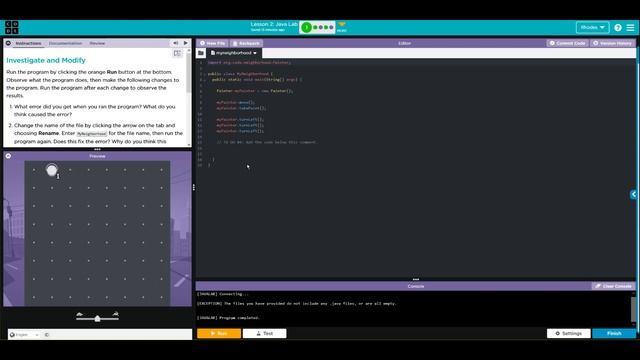Collapse the main method fold arrow
Image resolution: width=640 pixels, height=360 pixels.
pos(204,80)
